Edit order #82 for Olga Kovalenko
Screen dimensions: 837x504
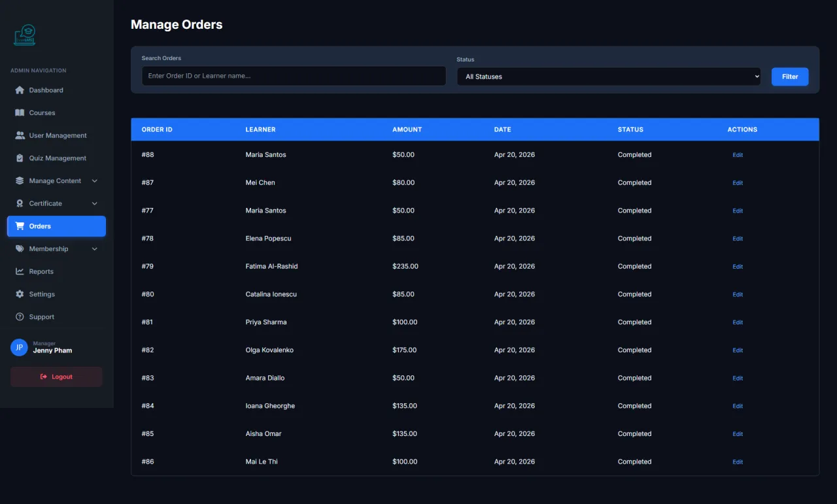[738, 350]
